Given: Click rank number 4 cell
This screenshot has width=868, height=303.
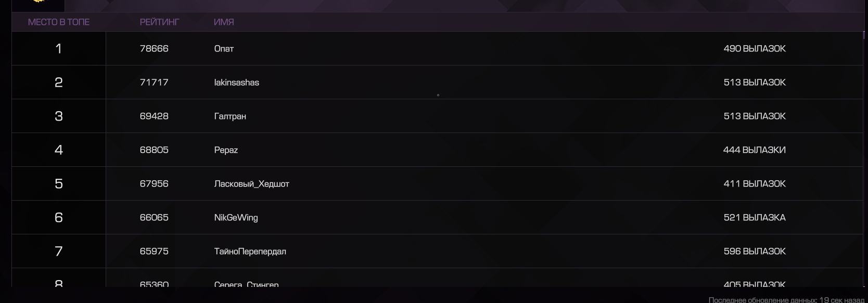Looking at the screenshot, I should [x=59, y=150].
